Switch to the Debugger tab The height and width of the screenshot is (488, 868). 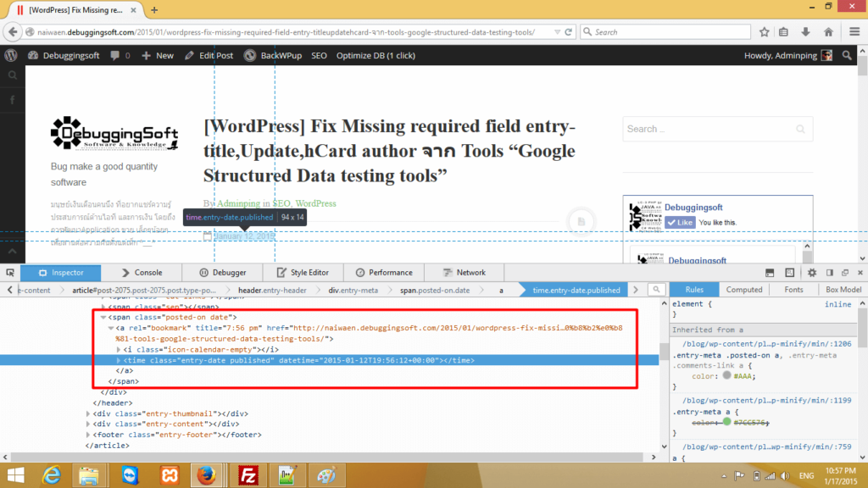point(223,273)
